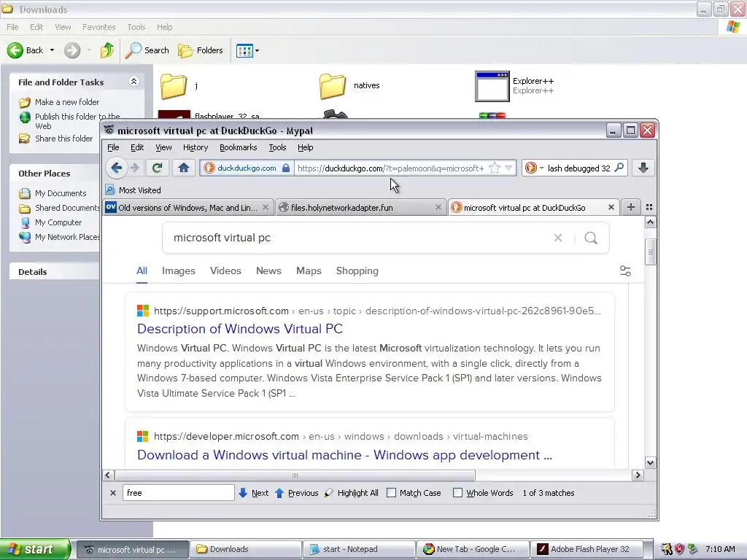Open the Back history dropdown arrow in Downloads
The image size is (747, 560).
click(52, 50)
